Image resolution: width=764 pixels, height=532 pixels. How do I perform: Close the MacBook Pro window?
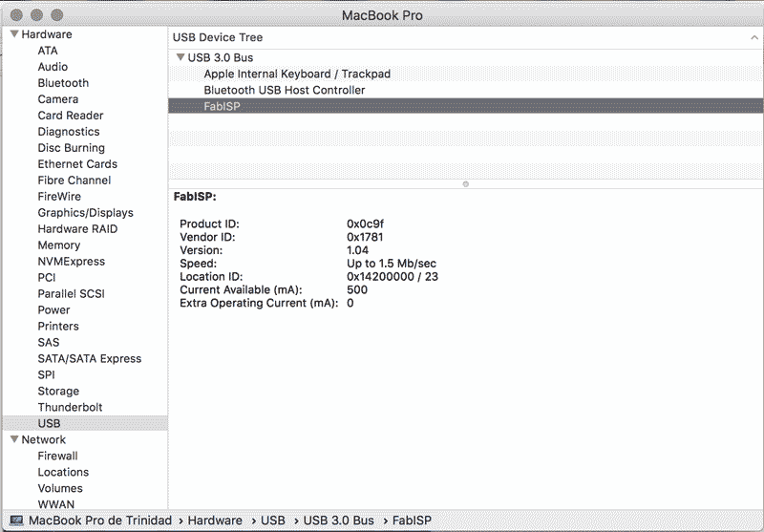tap(16, 14)
